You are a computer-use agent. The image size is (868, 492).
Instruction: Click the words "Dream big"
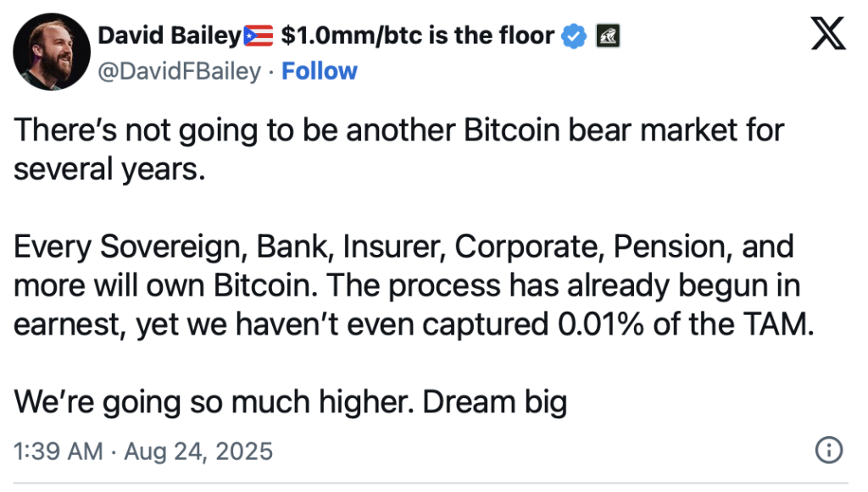[495, 402]
